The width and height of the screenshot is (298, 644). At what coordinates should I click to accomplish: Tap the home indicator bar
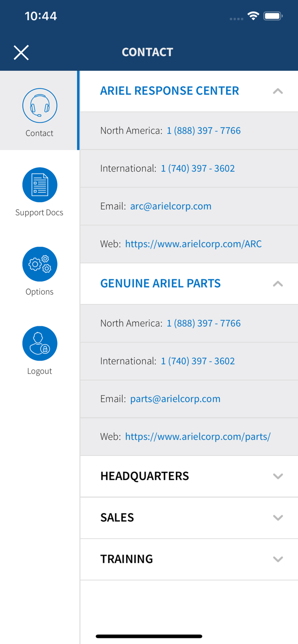149,636
